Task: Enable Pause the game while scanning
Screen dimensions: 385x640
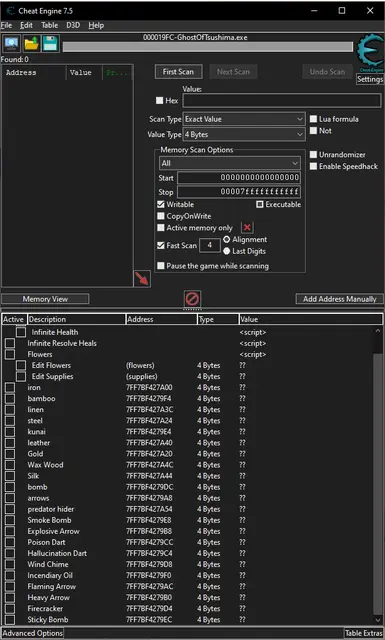Action: 161,266
